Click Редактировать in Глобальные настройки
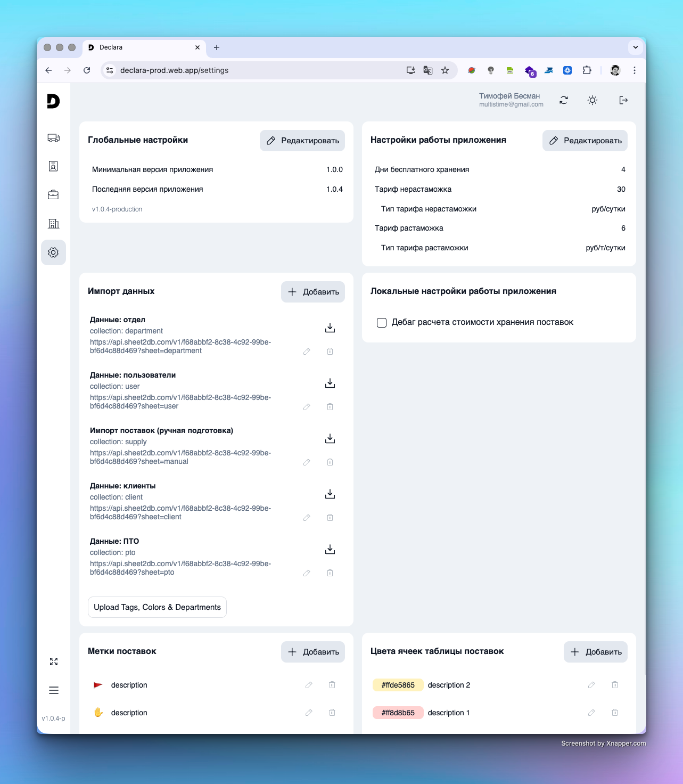Image resolution: width=683 pixels, height=784 pixels. [x=302, y=141]
